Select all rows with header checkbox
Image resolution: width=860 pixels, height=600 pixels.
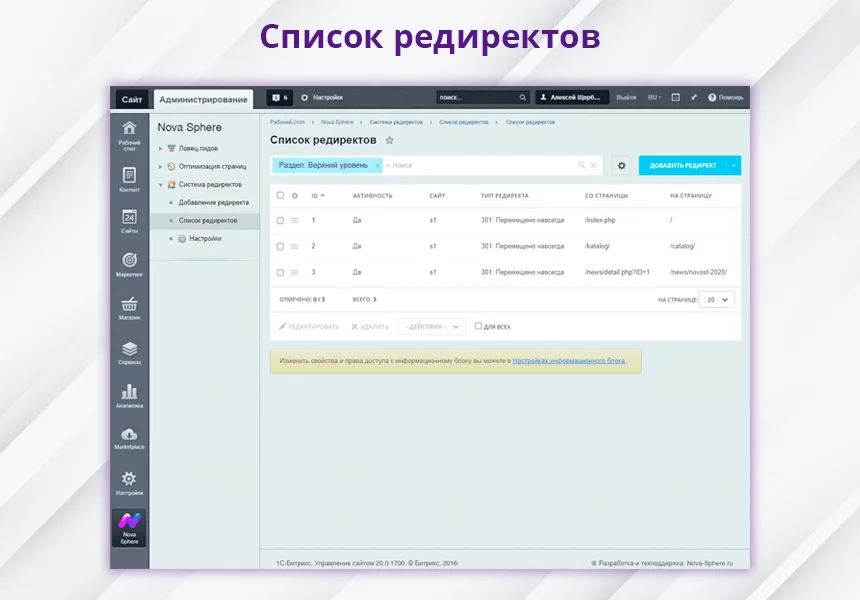click(280, 196)
